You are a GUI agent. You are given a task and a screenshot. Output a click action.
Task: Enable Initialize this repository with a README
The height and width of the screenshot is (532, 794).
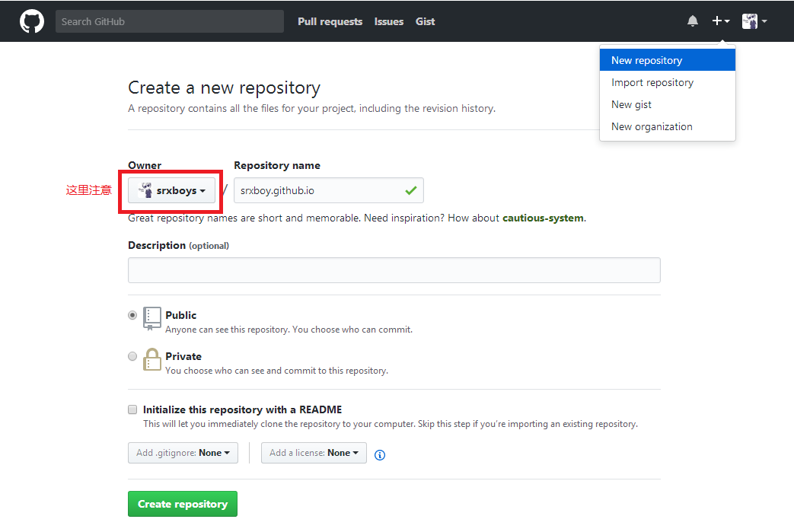click(x=132, y=409)
